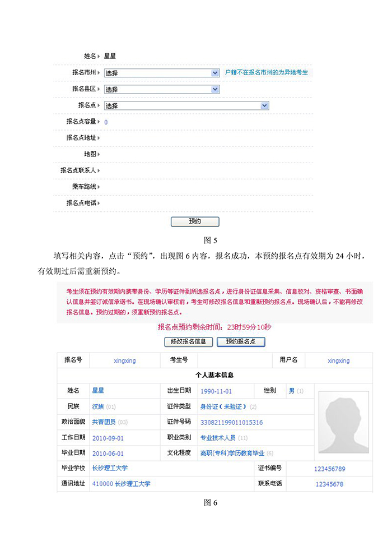Viewport: 392px width, 555px height.
Task: Click the 用户名 value xingxing
Action: 338,360
